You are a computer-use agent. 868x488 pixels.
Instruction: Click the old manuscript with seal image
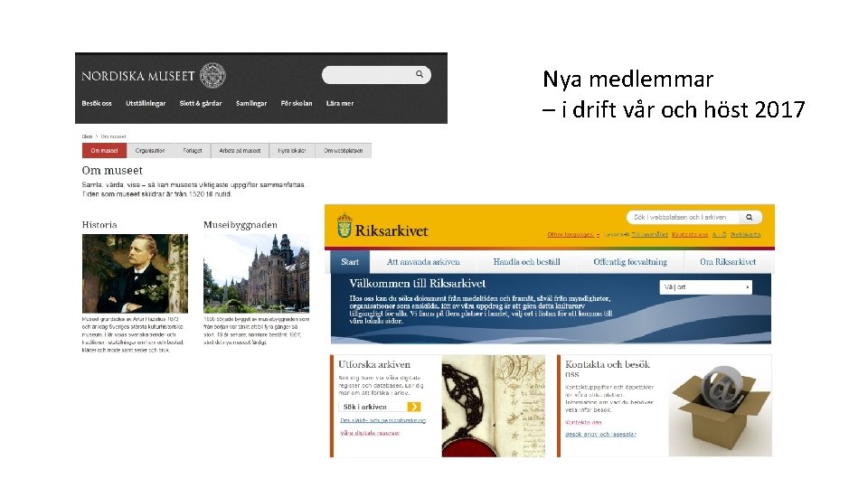tap(494, 406)
